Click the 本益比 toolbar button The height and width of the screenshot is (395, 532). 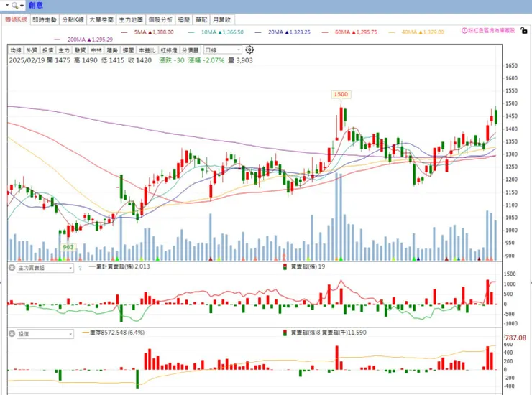(147, 50)
